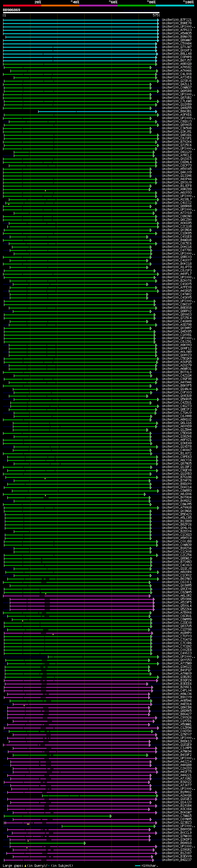Screen dimensions: 197x868
Task: Open the UniRef100_B7V2K4 entry
Action: pos(177,142)
